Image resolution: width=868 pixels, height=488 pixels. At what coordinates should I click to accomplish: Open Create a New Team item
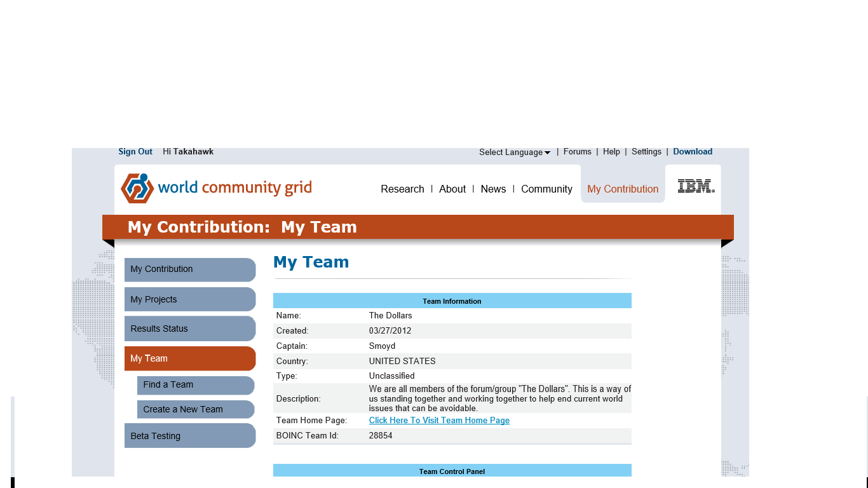tap(196, 409)
